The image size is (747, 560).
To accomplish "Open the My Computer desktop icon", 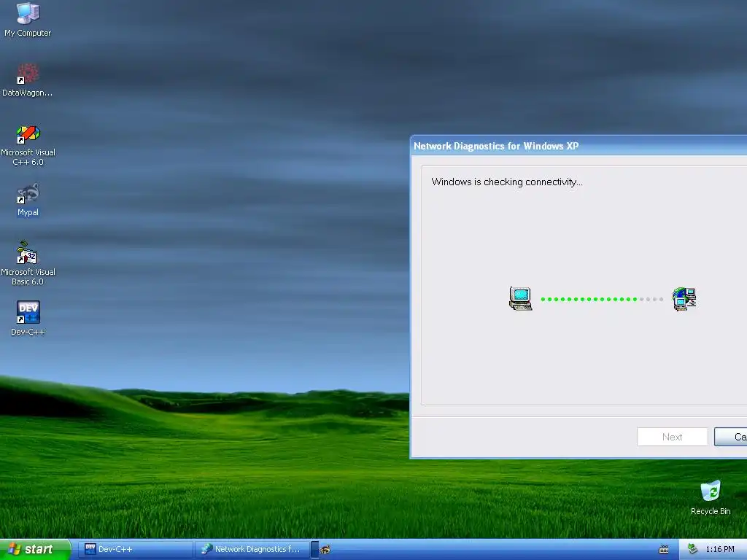I will pyautogui.click(x=28, y=20).
